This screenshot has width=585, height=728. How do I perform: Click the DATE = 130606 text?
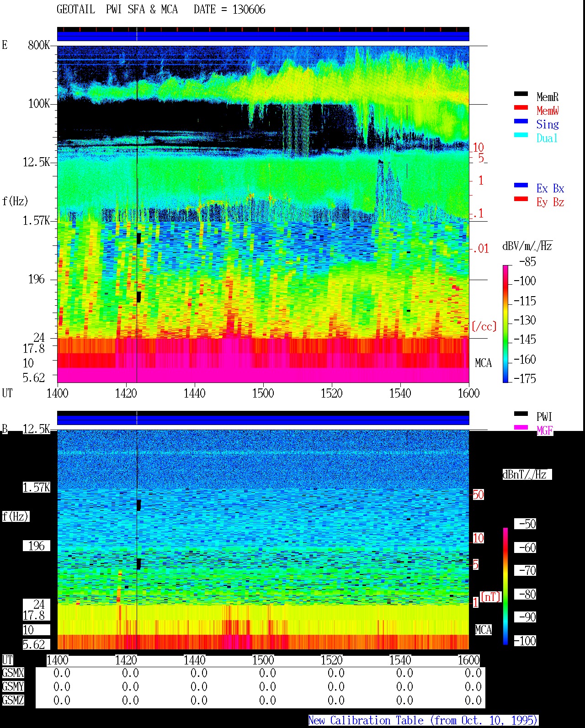[x=229, y=10]
